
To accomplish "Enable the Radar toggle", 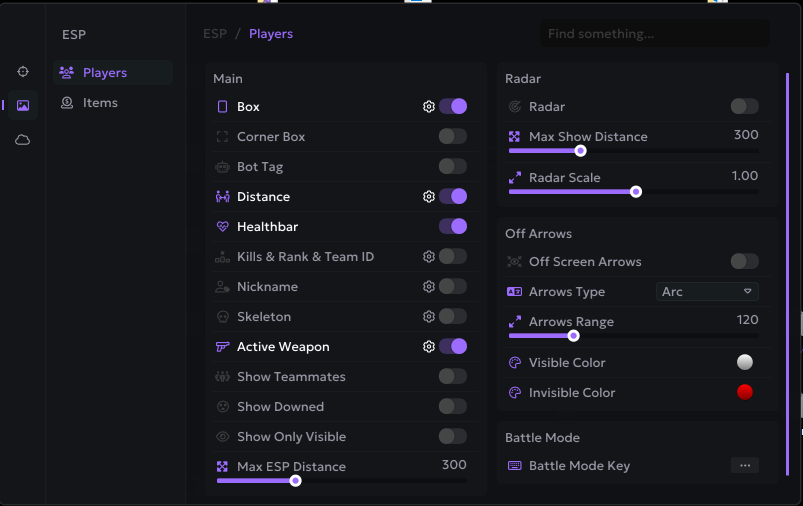I will (744, 106).
